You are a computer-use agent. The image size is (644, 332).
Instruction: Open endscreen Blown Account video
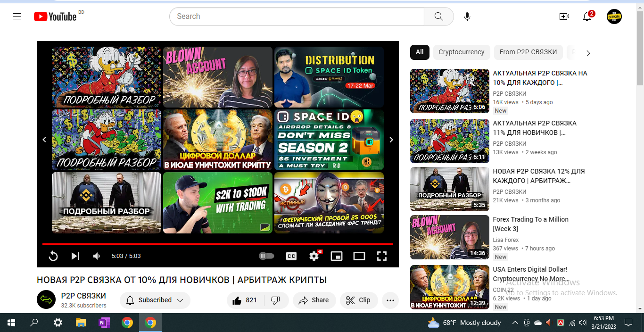click(x=218, y=77)
